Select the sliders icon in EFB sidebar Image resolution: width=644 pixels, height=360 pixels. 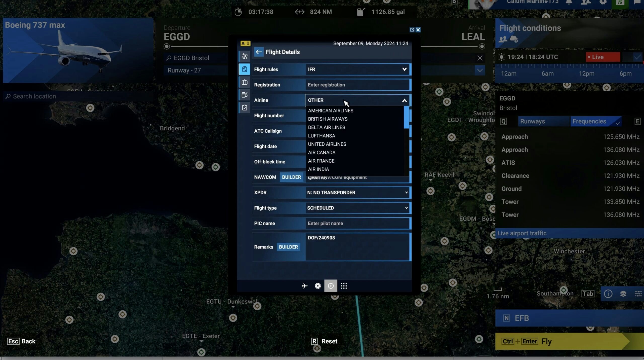[244, 56]
